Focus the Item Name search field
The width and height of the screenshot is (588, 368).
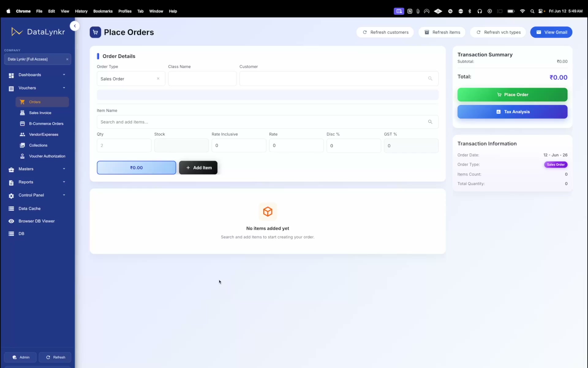coord(268,122)
